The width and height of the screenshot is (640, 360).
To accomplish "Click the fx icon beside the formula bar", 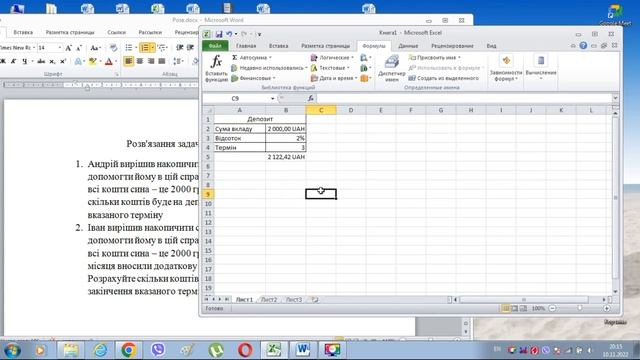I will (x=311, y=98).
